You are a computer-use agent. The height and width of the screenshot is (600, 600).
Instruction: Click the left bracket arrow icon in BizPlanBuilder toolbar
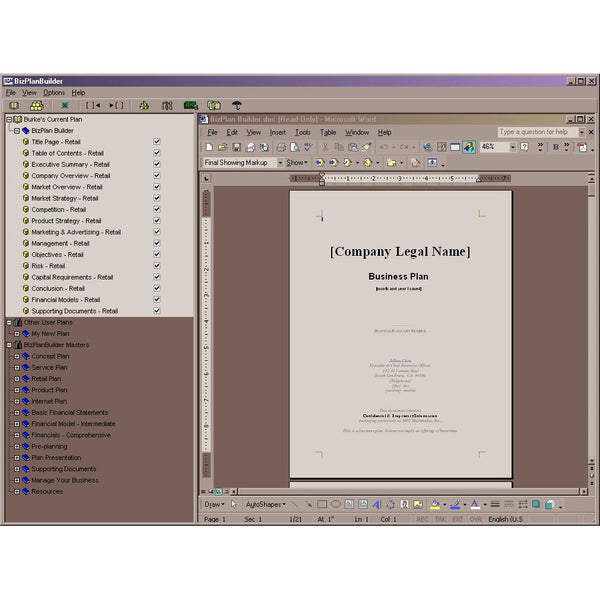pyautogui.click(x=93, y=106)
